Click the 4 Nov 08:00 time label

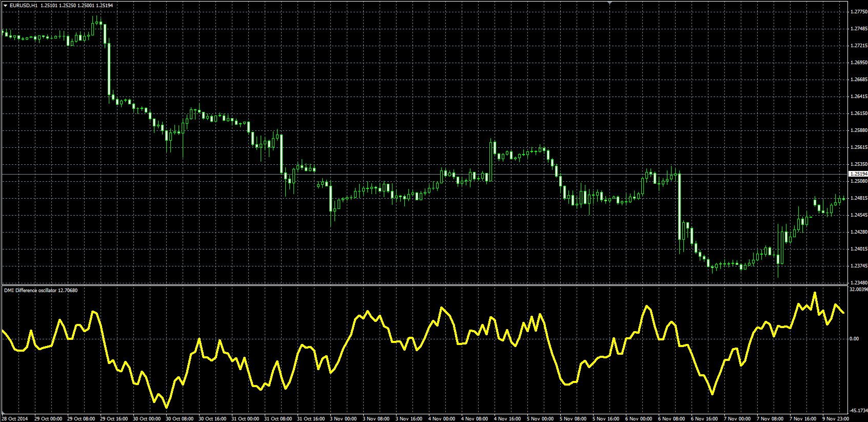click(x=475, y=419)
